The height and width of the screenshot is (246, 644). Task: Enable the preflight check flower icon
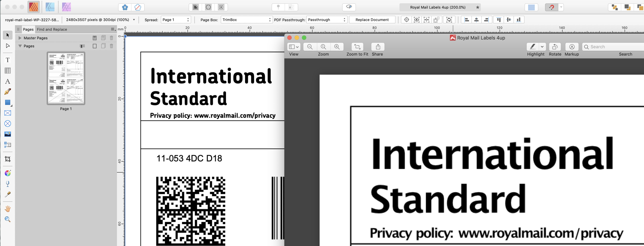(125, 7)
